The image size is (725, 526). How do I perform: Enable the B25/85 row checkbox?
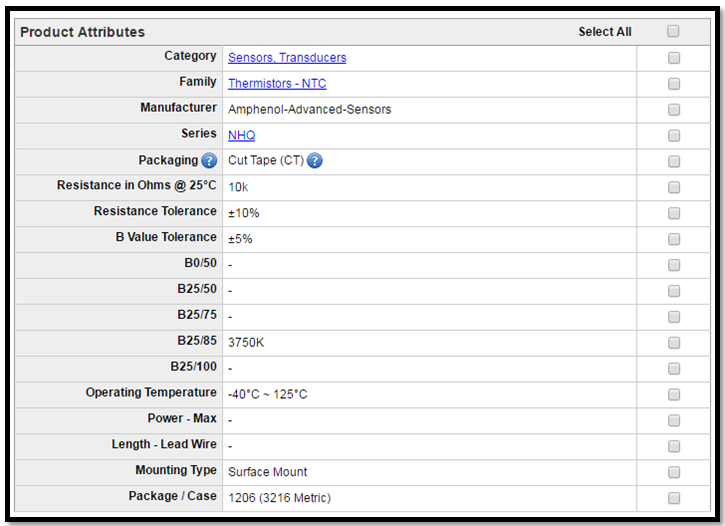coord(674,343)
